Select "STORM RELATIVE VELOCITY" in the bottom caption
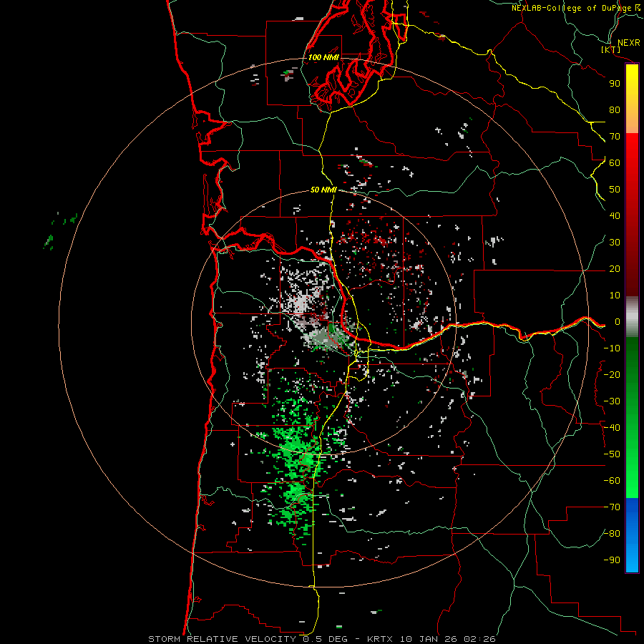This screenshot has height=644, width=644. pos(223,639)
